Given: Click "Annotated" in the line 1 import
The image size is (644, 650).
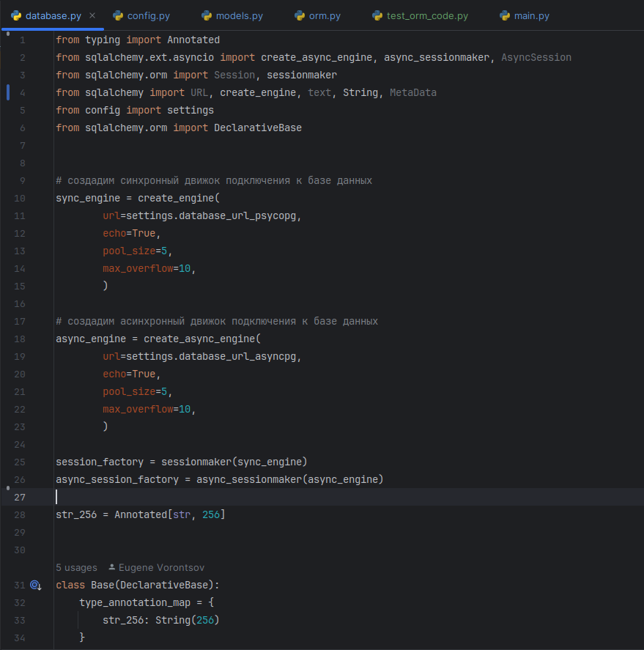Looking at the screenshot, I should [193, 40].
